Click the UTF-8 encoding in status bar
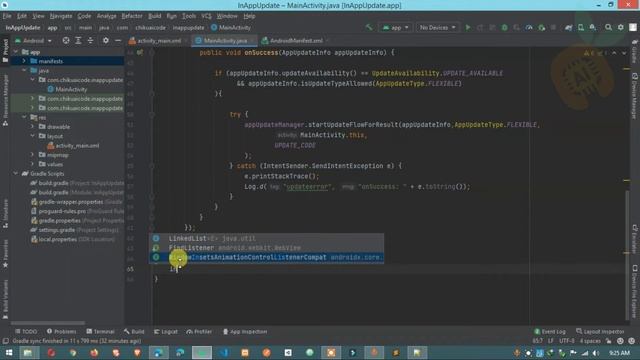Image resolution: width=640 pixels, height=360 pixels. (x=567, y=341)
